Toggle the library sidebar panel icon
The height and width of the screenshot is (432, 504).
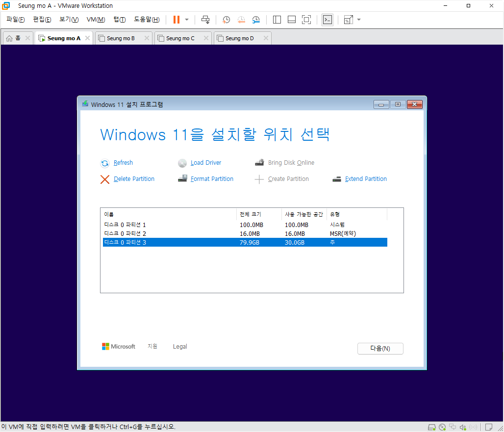point(277,20)
